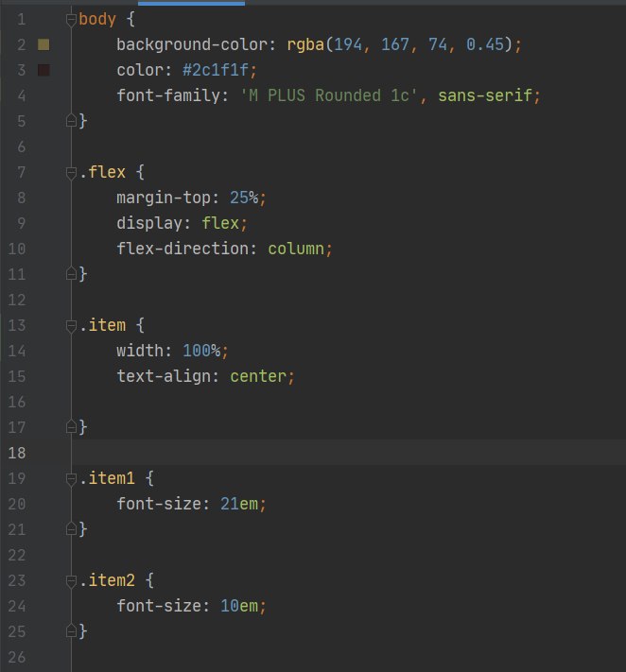Click the font-family property name

168,95
